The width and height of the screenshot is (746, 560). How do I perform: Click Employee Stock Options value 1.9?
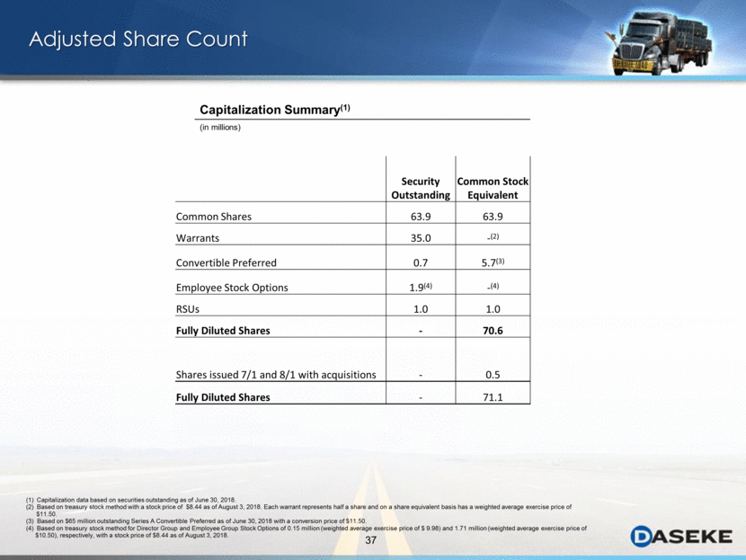click(x=421, y=287)
